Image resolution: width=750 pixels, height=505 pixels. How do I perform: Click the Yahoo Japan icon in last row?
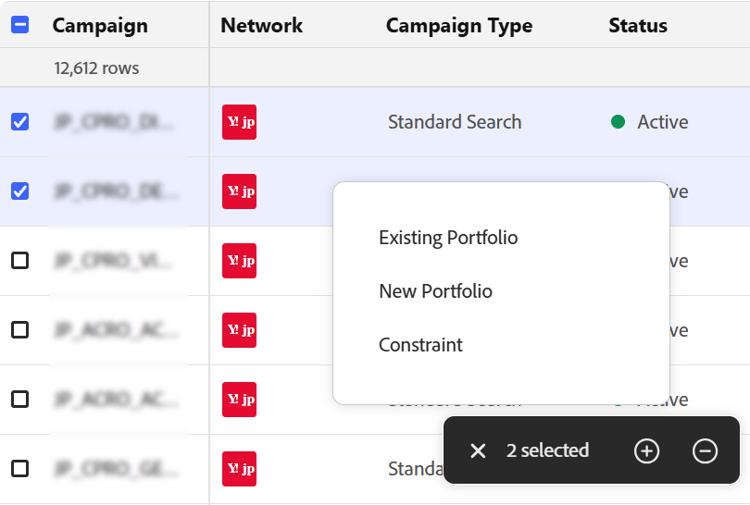[x=239, y=468]
